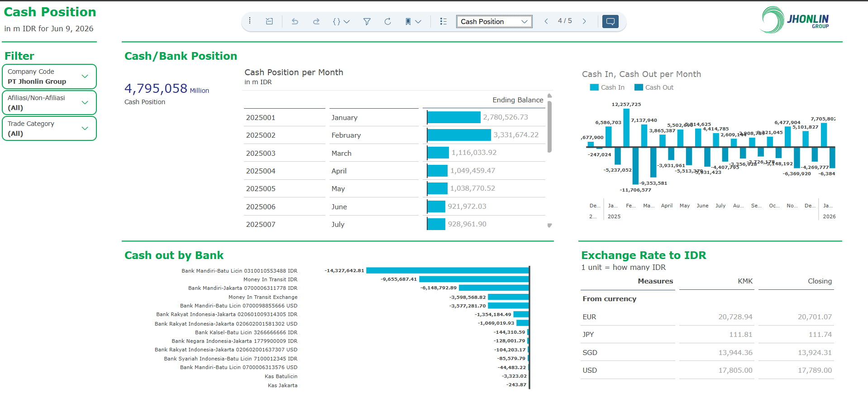Open the more options vertical dots menu
The height and width of the screenshot is (413, 868).
point(250,21)
